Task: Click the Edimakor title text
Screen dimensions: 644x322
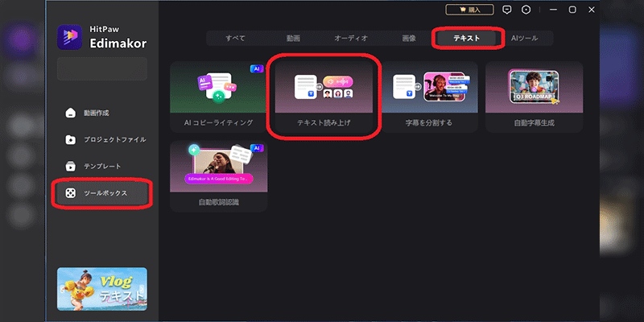Action: 118,43
